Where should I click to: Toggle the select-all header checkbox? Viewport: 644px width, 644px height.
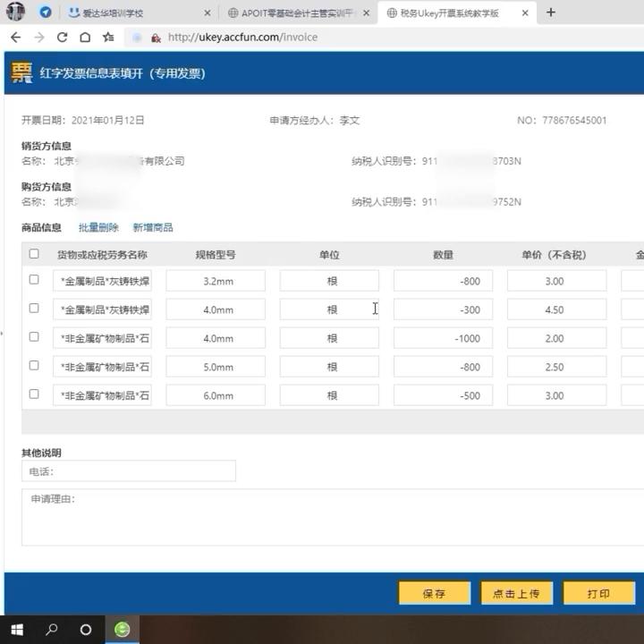point(34,253)
